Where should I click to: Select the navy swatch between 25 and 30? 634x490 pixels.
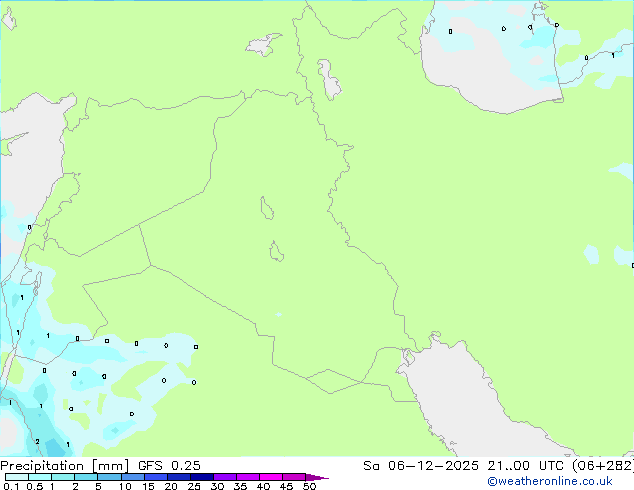202,477
